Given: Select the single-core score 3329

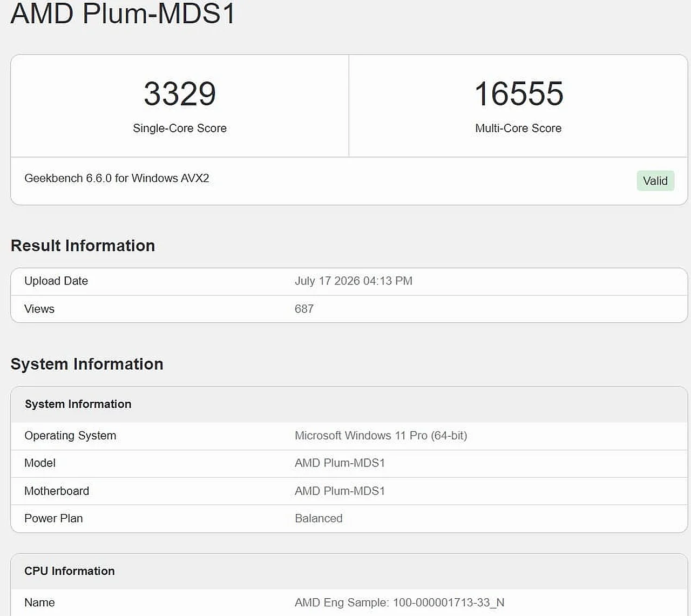Looking at the screenshot, I should [x=180, y=94].
